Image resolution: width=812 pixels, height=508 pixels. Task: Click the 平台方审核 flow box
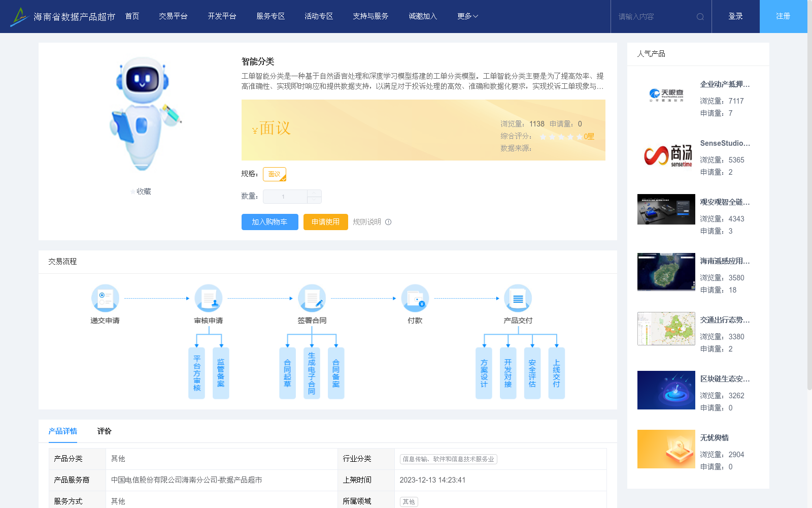(196, 373)
